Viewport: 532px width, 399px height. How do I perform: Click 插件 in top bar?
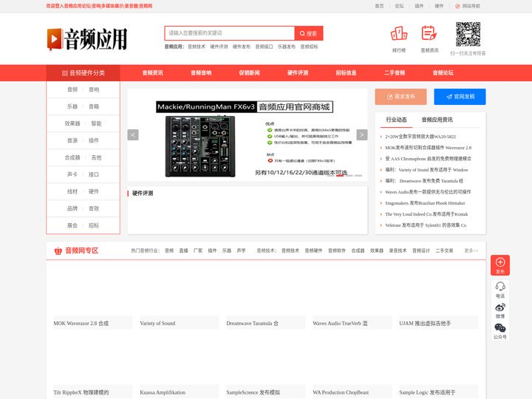tap(419, 6)
